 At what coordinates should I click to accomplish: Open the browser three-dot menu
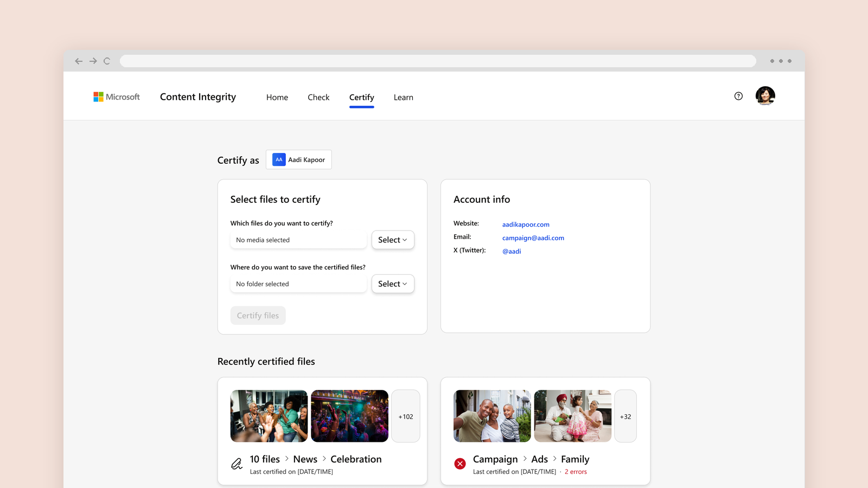[x=781, y=61]
